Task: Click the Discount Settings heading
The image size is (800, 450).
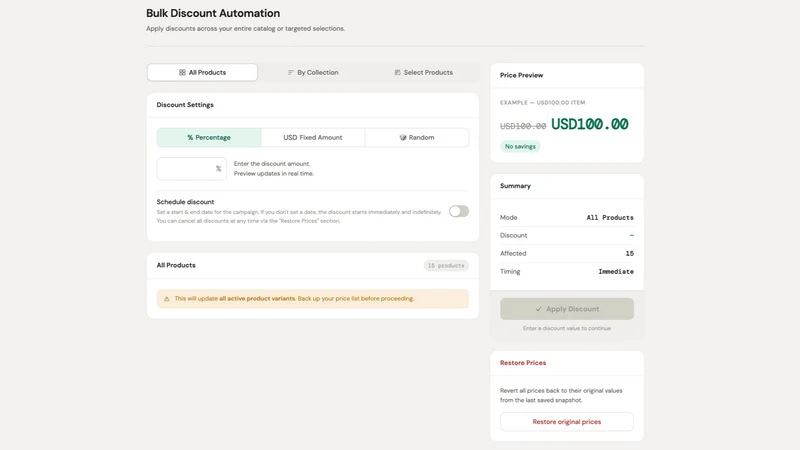Action: [x=185, y=105]
